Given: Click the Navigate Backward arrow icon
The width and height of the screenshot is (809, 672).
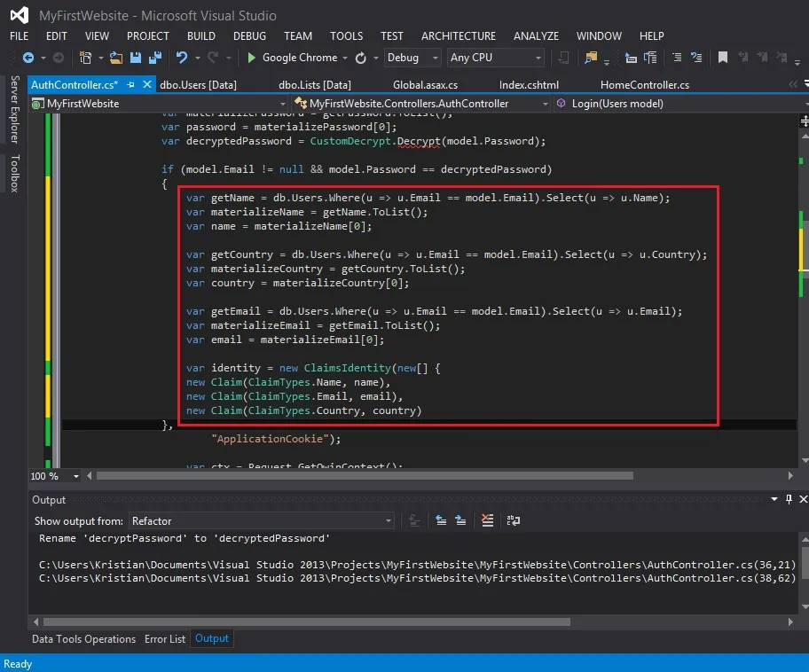Looking at the screenshot, I should coord(28,58).
